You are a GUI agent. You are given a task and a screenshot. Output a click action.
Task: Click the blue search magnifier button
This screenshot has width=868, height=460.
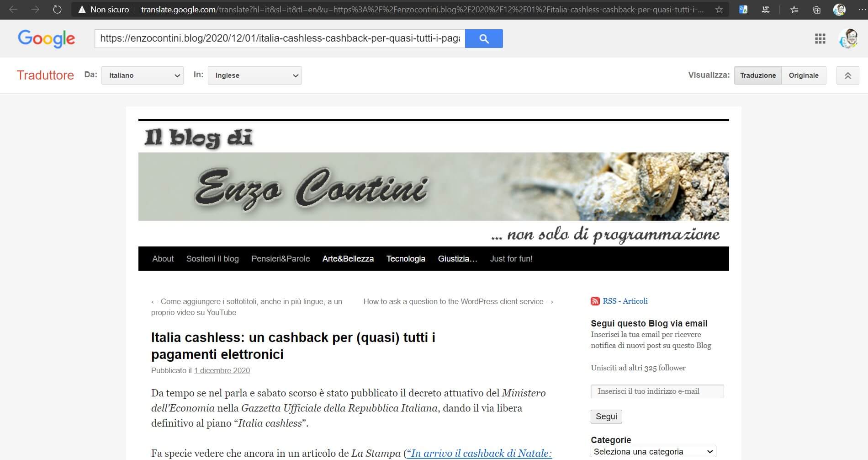pos(484,39)
